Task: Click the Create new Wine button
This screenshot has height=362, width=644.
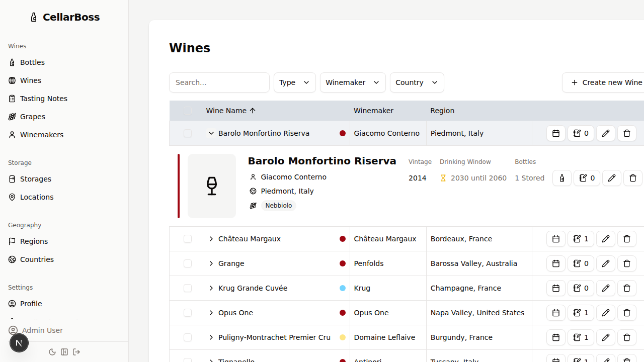Action: coord(606,82)
